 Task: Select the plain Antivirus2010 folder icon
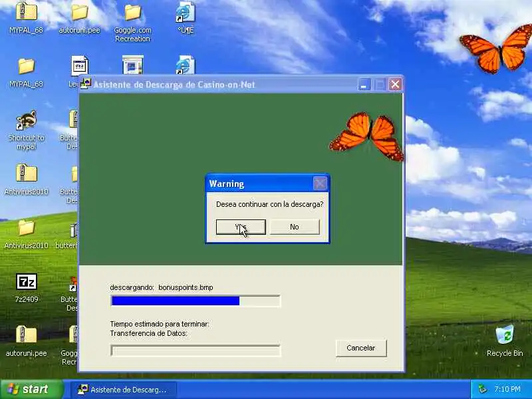[26, 227]
